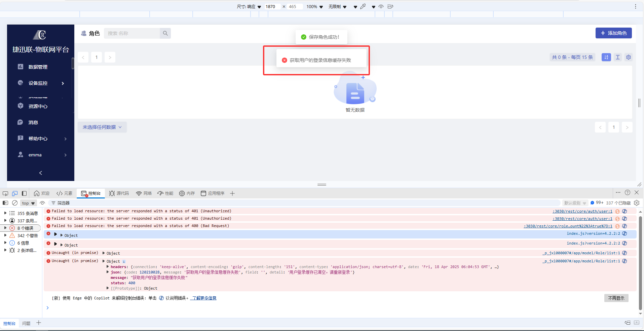Open DevTools console settings gear
Image resolution: width=644 pixels, height=331 pixels.
click(x=636, y=203)
